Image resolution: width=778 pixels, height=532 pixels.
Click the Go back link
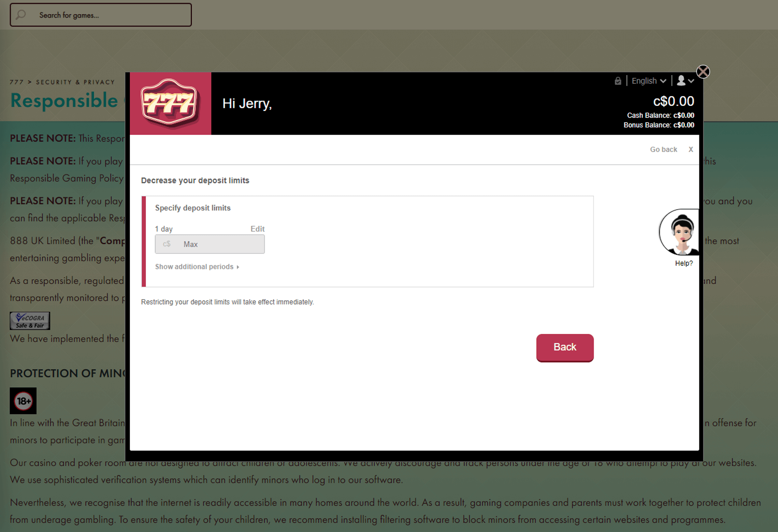coord(663,149)
